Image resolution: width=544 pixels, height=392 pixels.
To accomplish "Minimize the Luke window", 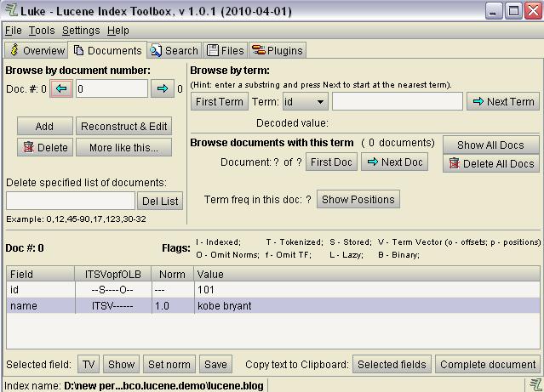I will 493,11.
